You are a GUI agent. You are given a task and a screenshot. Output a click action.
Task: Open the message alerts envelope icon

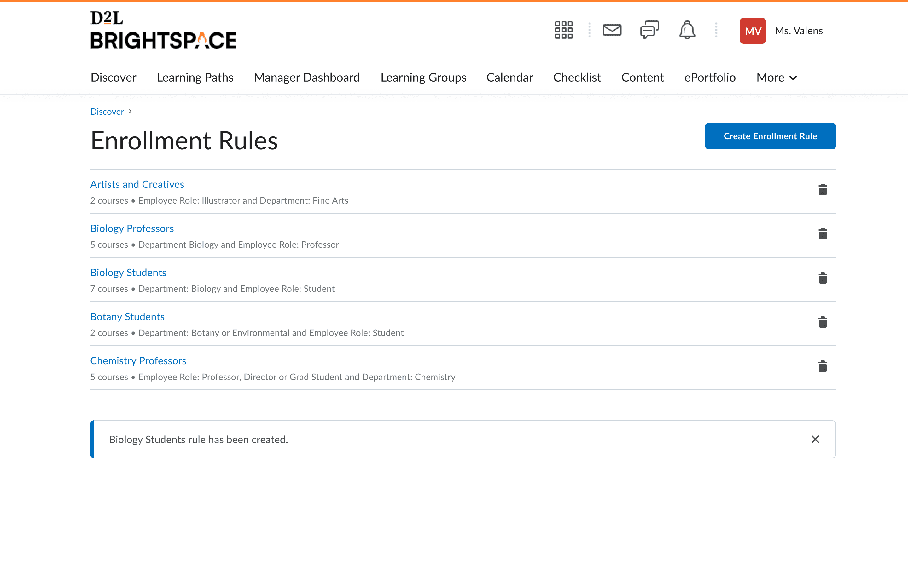[612, 30]
